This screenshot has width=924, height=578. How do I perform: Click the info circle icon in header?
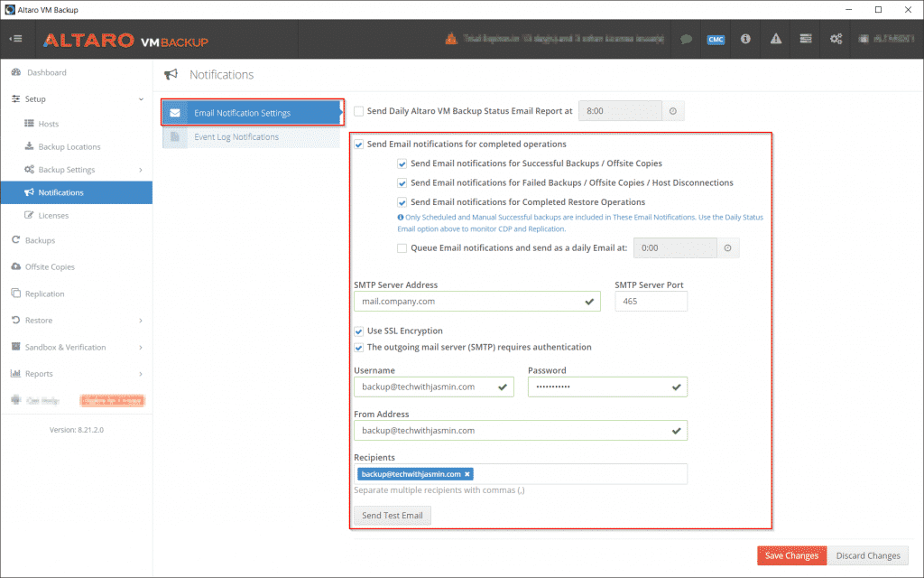point(745,39)
